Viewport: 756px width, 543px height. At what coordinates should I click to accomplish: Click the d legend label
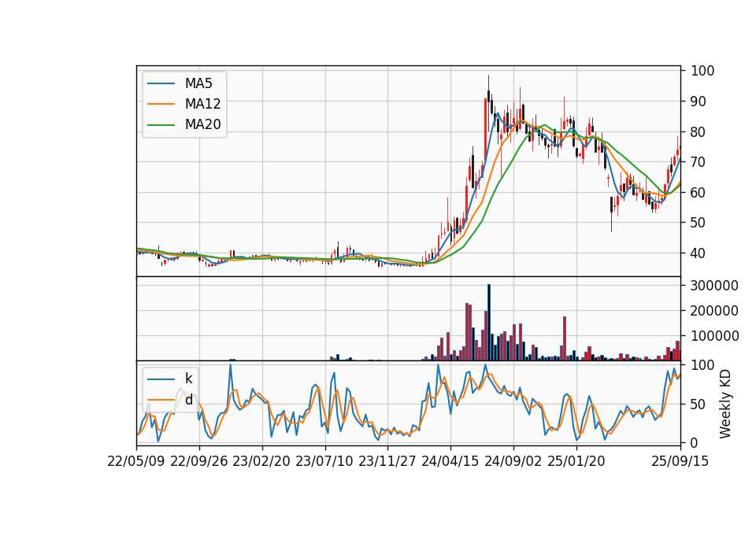pyautogui.click(x=188, y=400)
